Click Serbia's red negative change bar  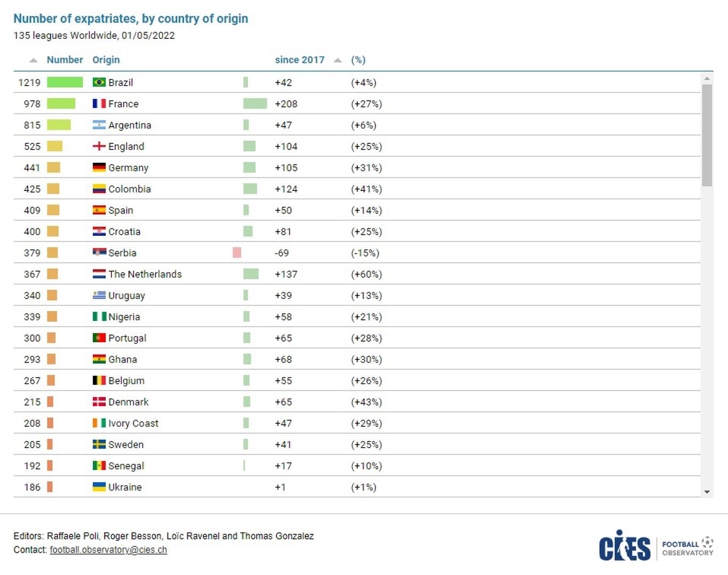click(x=237, y=253)
